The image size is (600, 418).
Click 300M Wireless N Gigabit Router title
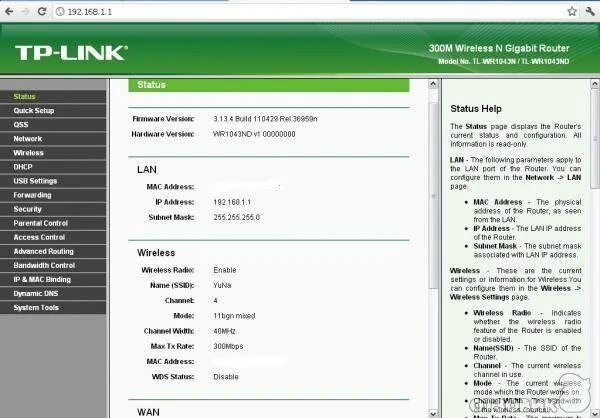click(x=499, y=49)
